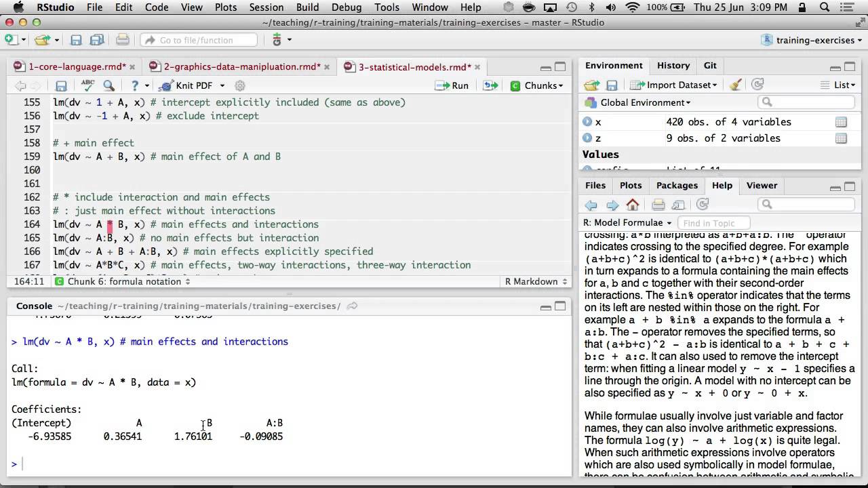Click the Find in Topic field
The image size is (868, 488).
point(714,223)
